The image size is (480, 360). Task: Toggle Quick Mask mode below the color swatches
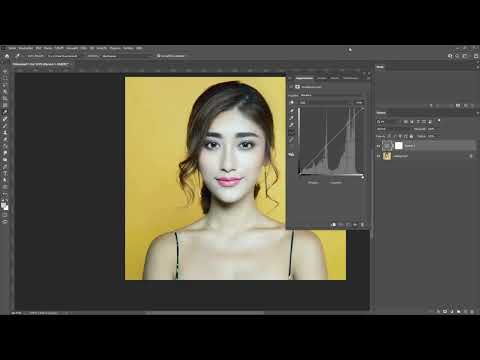5,214
